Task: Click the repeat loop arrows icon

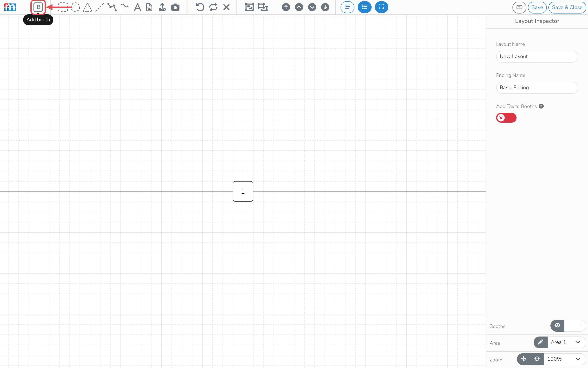Action: pos(213,7)
